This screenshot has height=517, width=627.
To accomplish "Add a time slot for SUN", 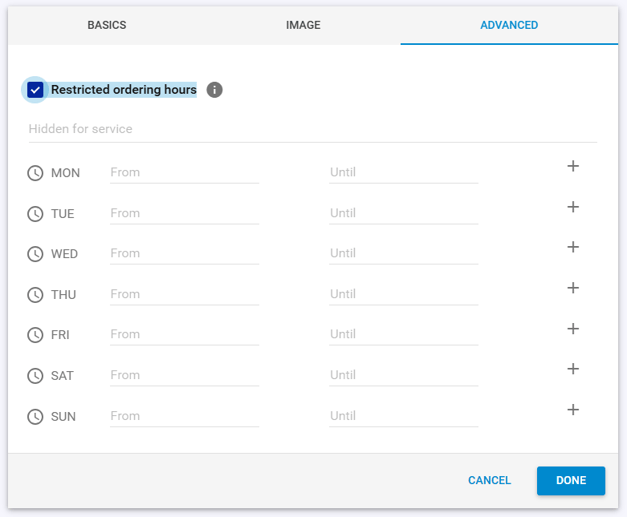I will click(573, 409).
